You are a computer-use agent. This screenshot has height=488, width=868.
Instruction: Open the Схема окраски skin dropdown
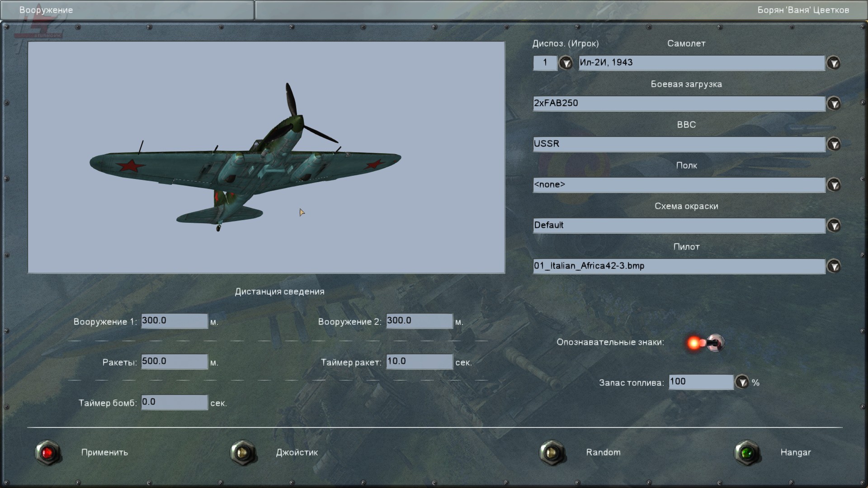[833, 225]
